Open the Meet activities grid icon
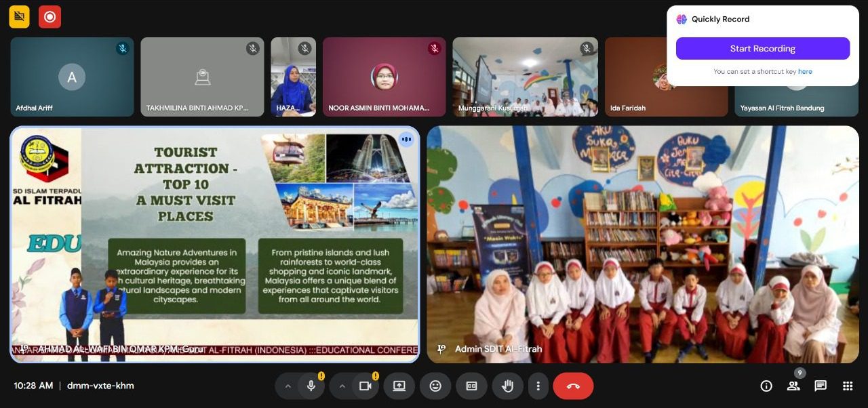Image resolution: width=868 pixels, height=408 pixels. (x=847, y=386)
